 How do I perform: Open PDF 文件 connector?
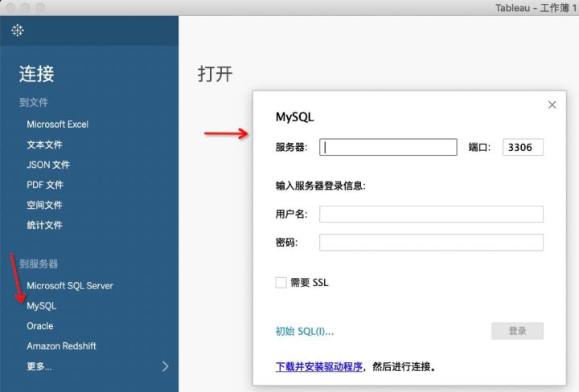pos(45,185)
